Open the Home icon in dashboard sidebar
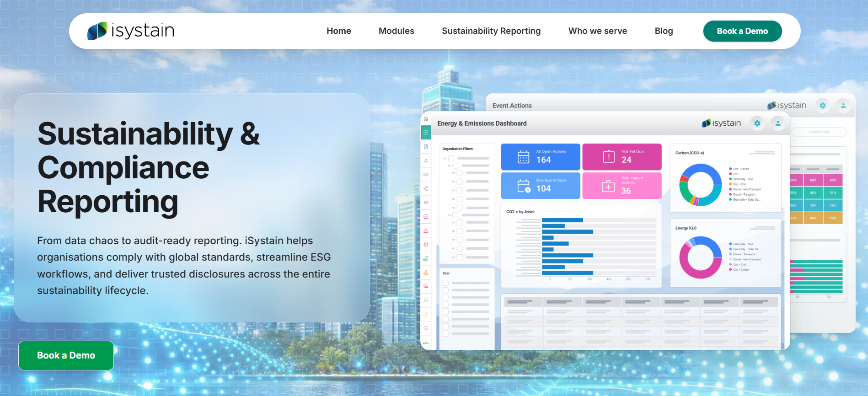This screenshot has width=868, height=396. [x=426, y=118]
